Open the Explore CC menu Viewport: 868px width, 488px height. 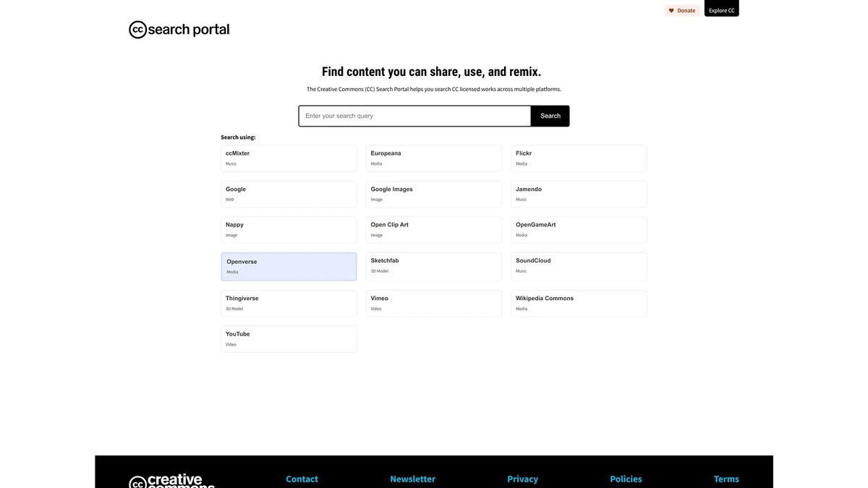point(721,9)
